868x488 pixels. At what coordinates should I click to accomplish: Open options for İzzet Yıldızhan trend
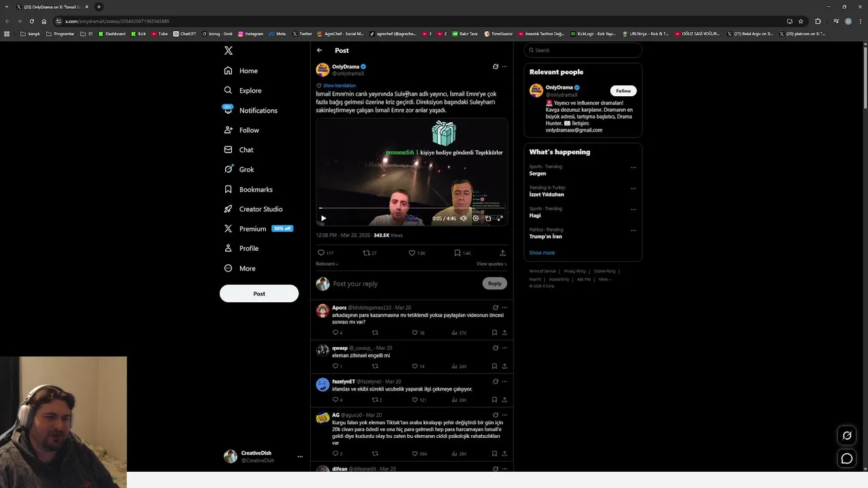click(633, 188)
